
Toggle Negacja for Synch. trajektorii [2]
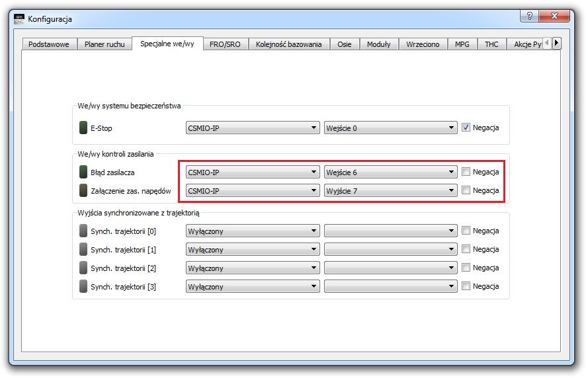coord(466,268)
